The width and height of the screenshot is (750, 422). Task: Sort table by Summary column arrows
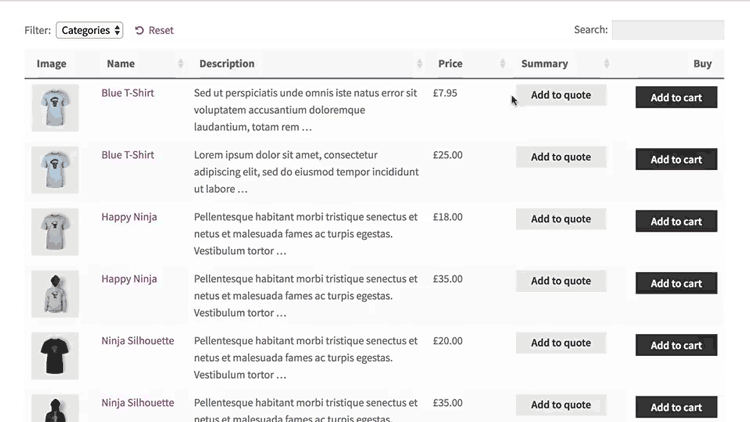click(607, 64)
